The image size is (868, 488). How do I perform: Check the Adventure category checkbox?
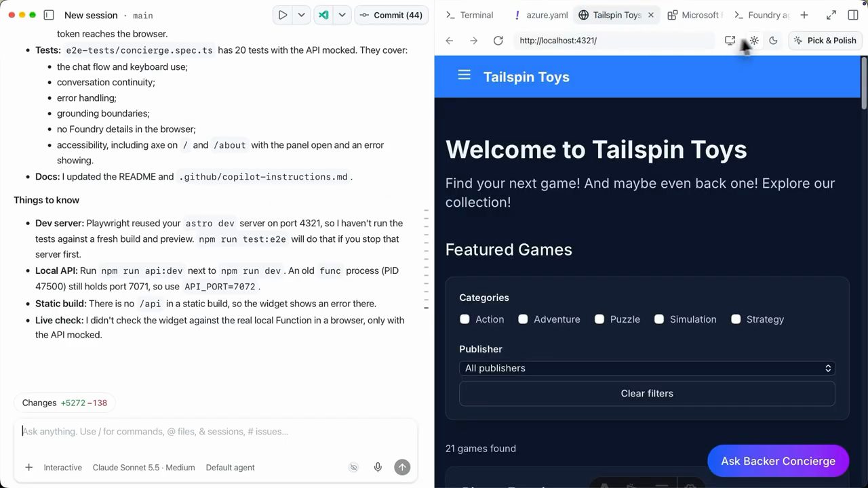[523, 319]
